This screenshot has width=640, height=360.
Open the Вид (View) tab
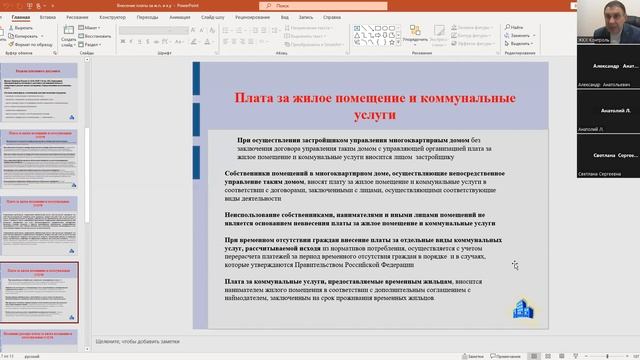(x=284, y=17)
